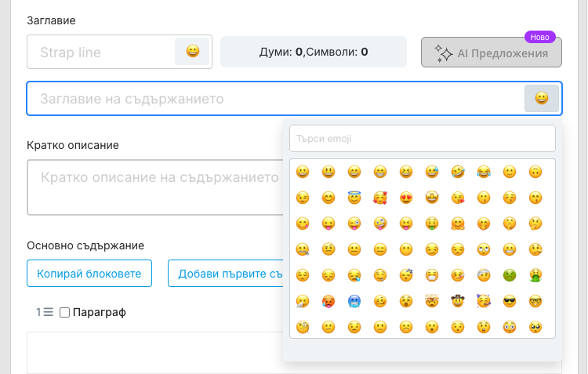
Task: Choose the blue cold face emoji
Action: [x=354, y=301]
